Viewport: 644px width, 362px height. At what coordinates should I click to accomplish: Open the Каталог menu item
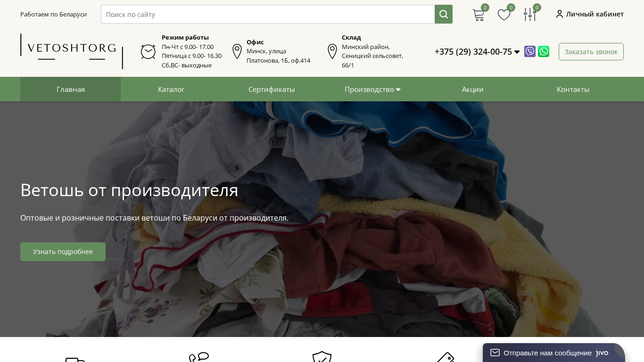(171, 89)
